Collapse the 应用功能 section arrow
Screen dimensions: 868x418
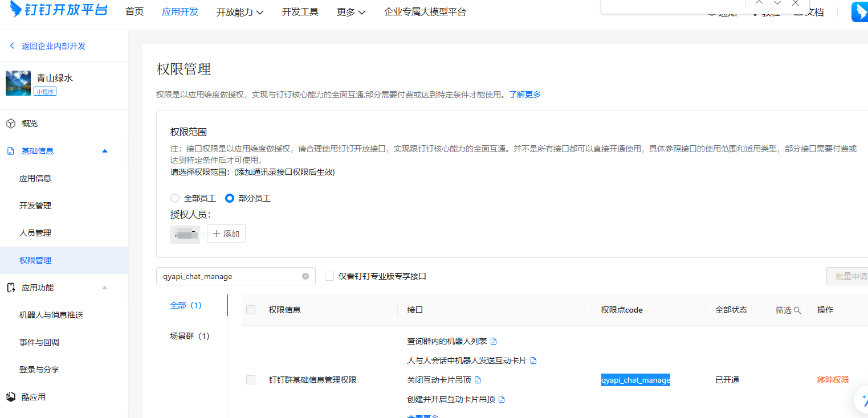click(x=104, y=288)
